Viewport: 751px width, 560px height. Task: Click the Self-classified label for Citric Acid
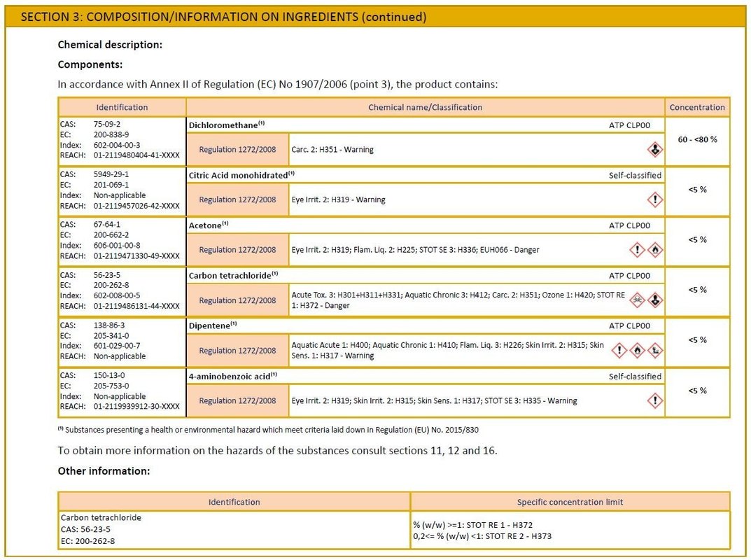click(x=634, y=175)
